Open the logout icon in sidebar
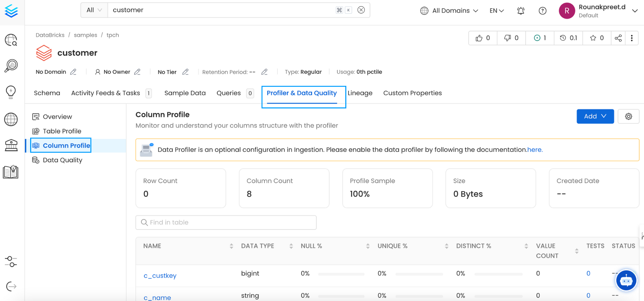Screen dimensions: 644x301 tap(11, 286)
